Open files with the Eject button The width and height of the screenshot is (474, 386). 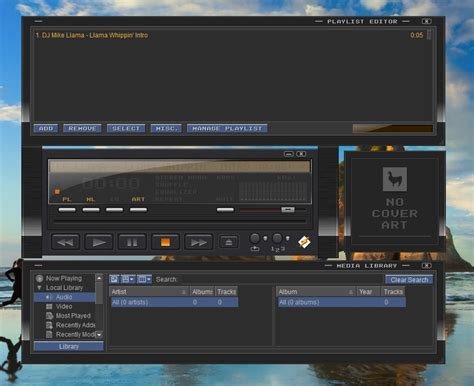229,242
